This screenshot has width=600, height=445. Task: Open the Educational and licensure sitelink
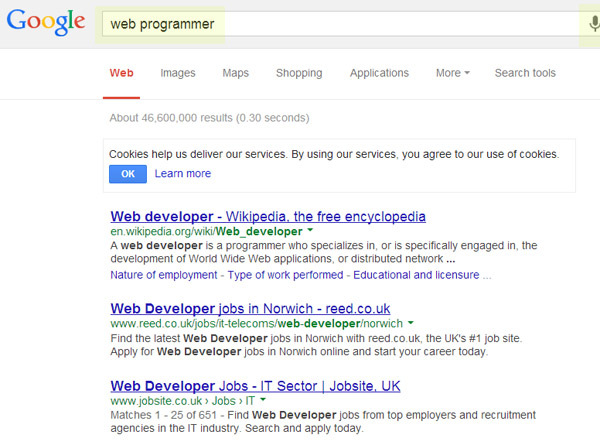click(416, 275)
